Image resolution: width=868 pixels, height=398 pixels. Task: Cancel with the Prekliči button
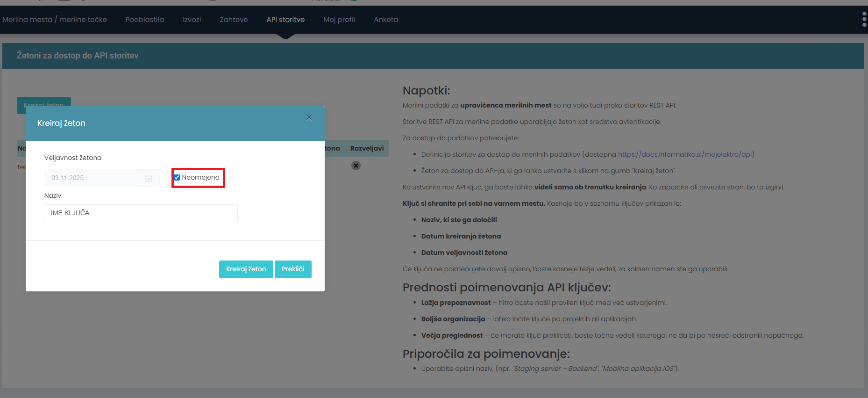coord(293,269)
